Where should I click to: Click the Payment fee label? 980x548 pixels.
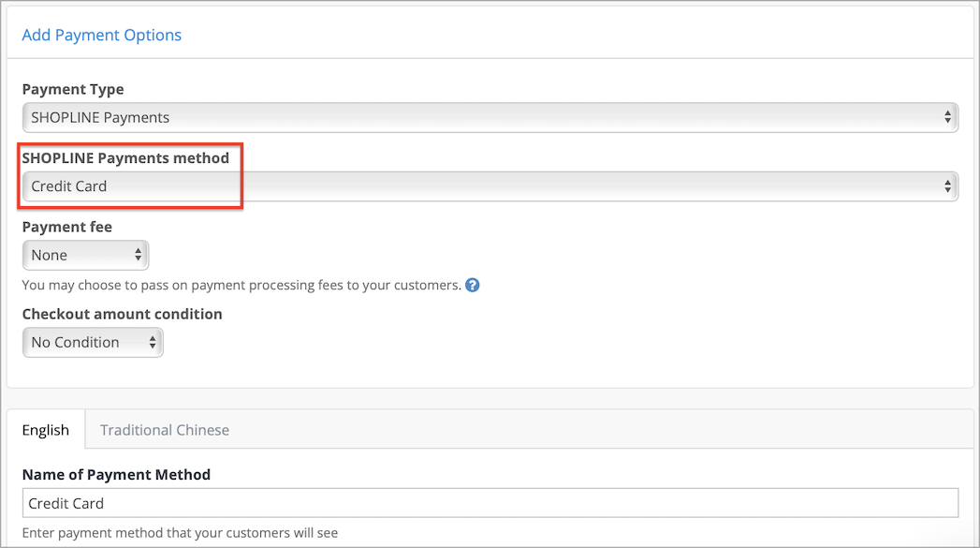tap(66, 227)
